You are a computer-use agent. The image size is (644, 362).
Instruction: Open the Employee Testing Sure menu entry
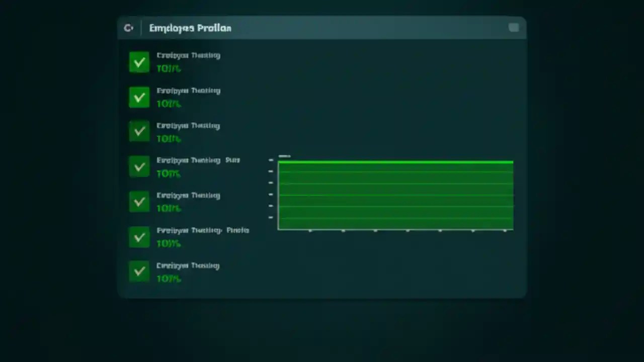point(198,160)
